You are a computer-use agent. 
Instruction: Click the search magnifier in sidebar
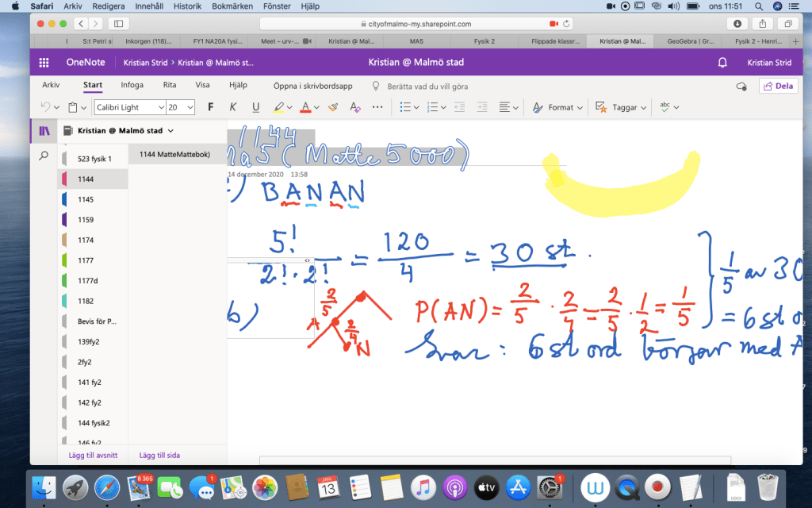coord(44,156)
